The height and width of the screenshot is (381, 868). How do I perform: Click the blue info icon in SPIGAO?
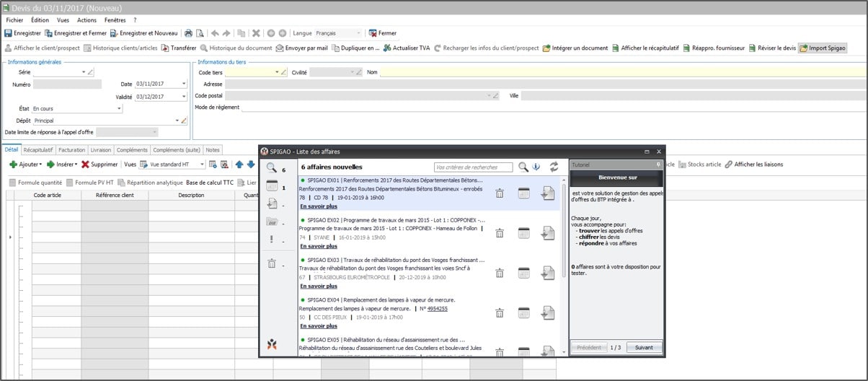coord(536,167)
